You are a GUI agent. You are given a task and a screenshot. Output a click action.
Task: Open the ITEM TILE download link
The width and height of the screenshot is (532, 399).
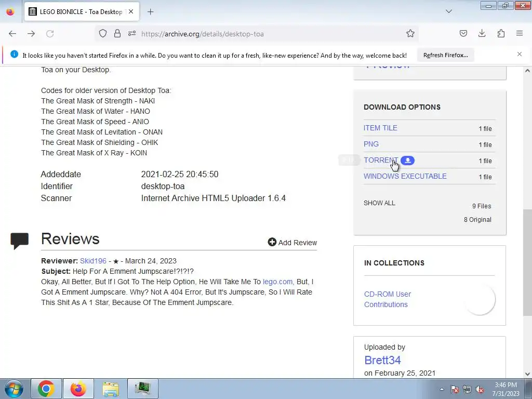point(380,128)
